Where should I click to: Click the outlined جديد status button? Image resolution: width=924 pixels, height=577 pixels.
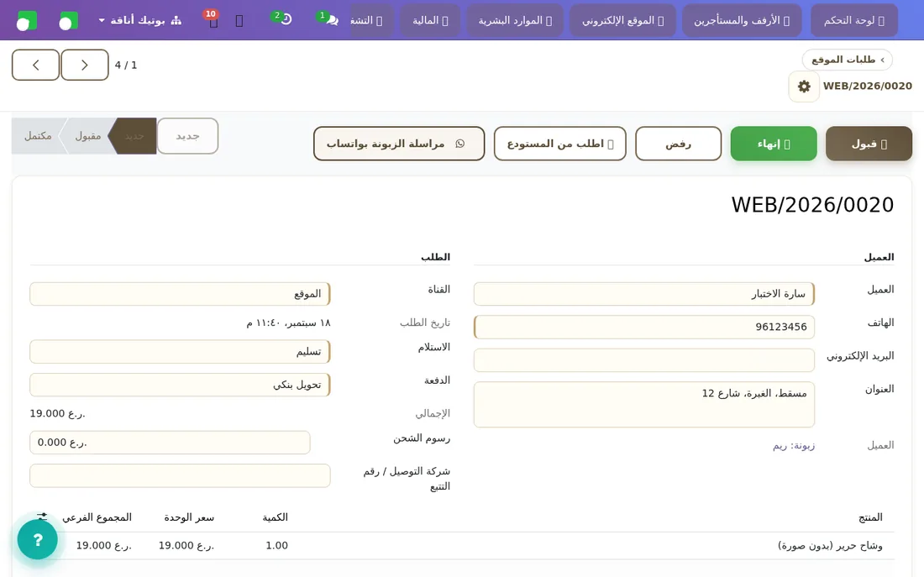click(x=188, y=136)
